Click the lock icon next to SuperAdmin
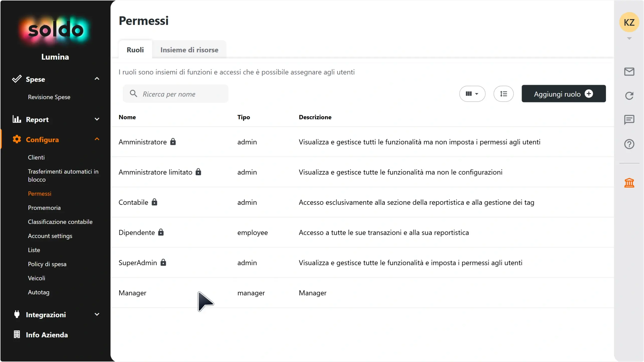644x362 pixels. 163,262
